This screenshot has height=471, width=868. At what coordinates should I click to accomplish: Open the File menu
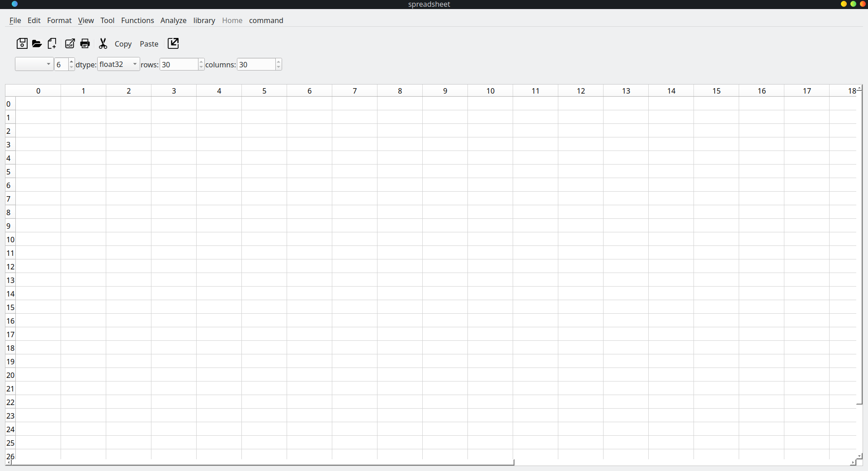click(15, 20)
